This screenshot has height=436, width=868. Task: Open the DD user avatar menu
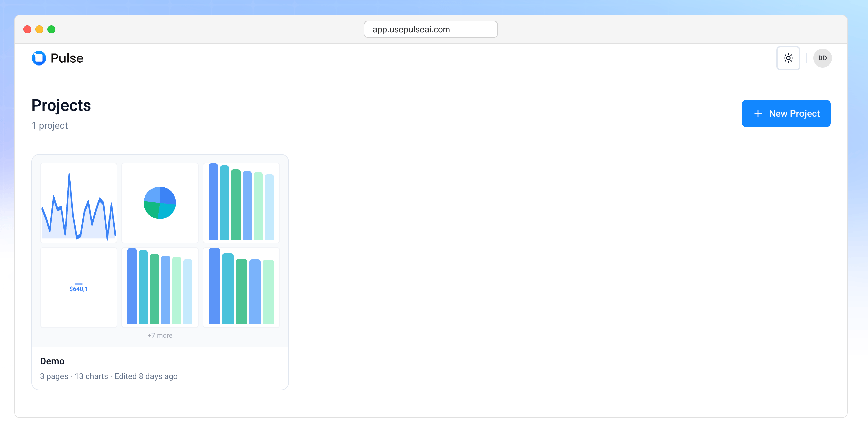822,58
